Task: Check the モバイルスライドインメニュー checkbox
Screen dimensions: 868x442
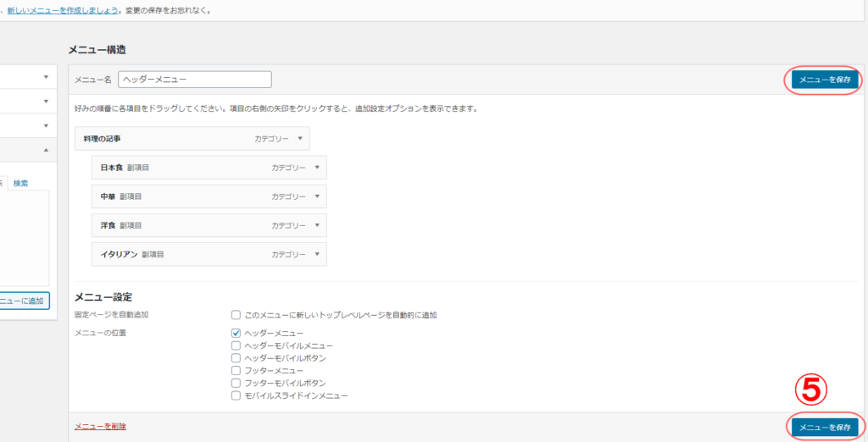Action: click(x=236, y=395)
